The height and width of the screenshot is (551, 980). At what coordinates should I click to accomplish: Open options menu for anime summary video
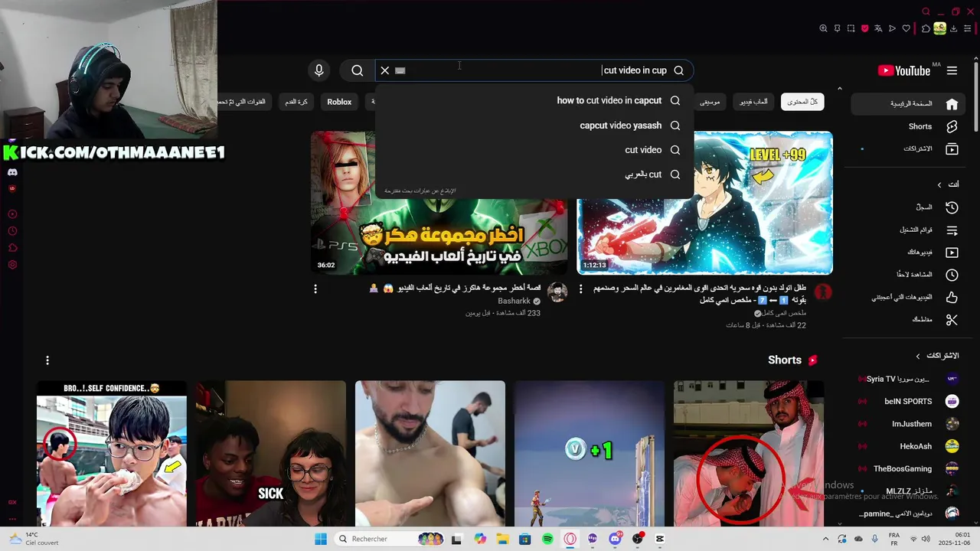pyautogui.click(x=580, y=289)
